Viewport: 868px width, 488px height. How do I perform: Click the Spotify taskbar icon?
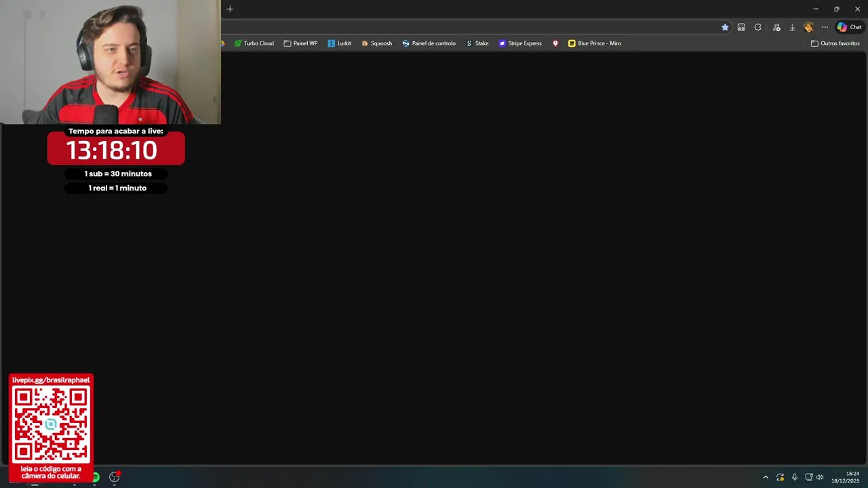pos(96,477)
